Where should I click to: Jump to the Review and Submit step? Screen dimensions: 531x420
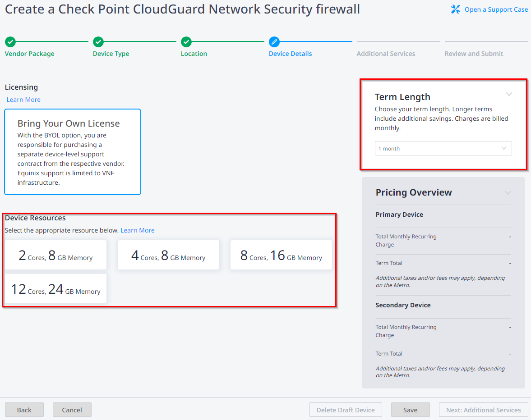pyautogui.click(x=474, y=54)
